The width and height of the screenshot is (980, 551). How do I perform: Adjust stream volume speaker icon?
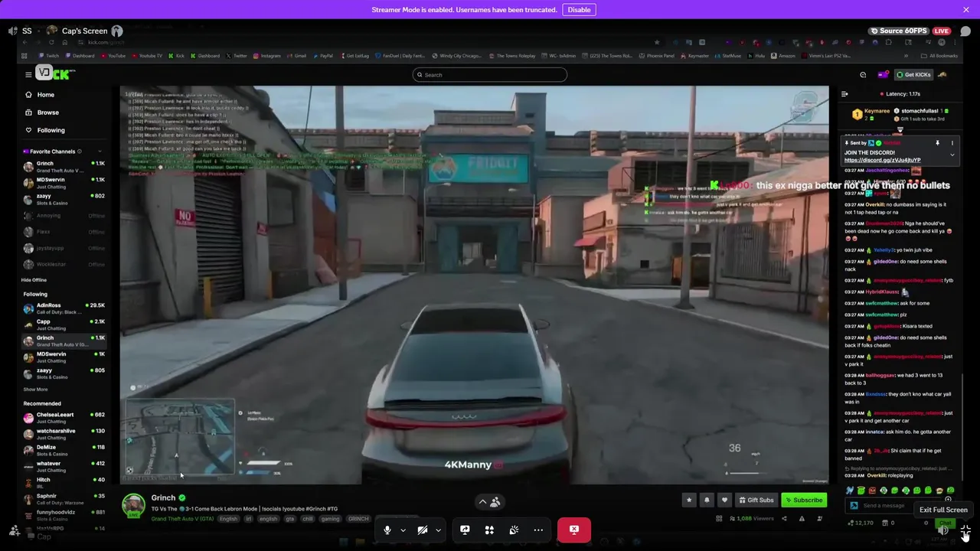click(x=943, y=530)
